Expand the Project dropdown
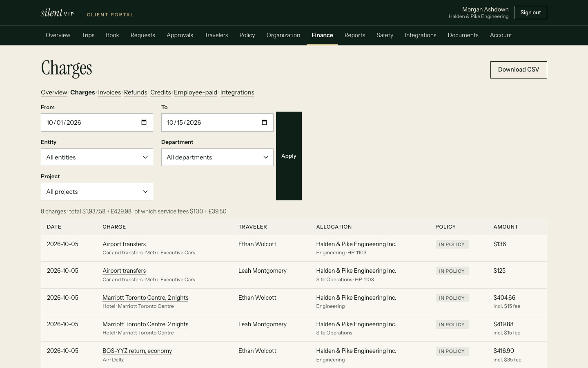The height and width of the screenshot is (368, 588). 97,192
